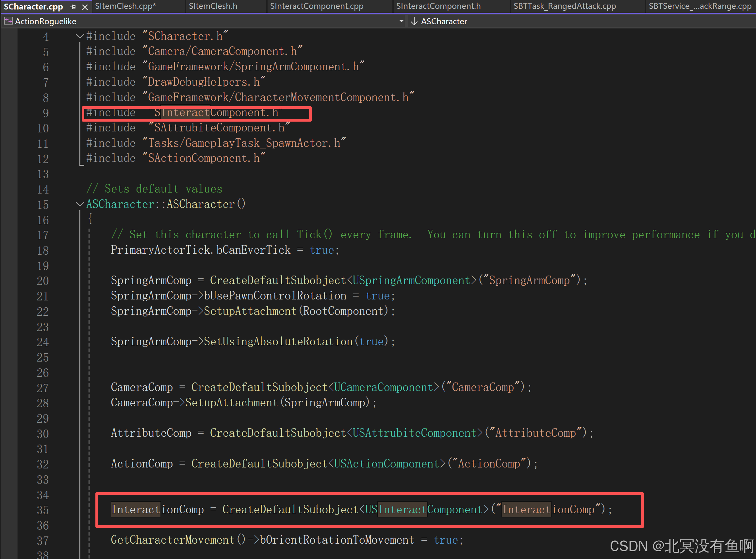
Task: Open the SInteractComponent.cpp tab
Action: coord(317,6)
